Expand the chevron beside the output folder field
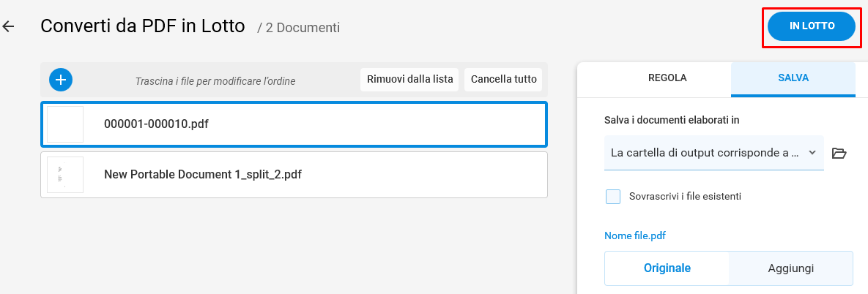The height and width of the screenshot is (294, 868). 812,153
